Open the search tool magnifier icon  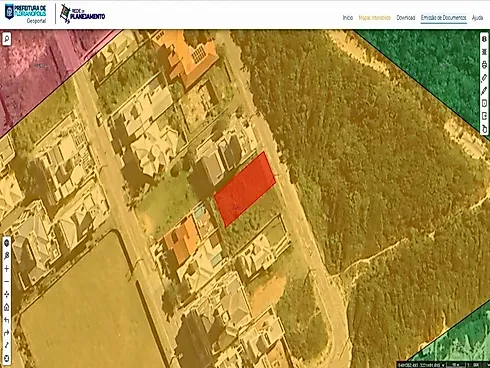(7, 39)
